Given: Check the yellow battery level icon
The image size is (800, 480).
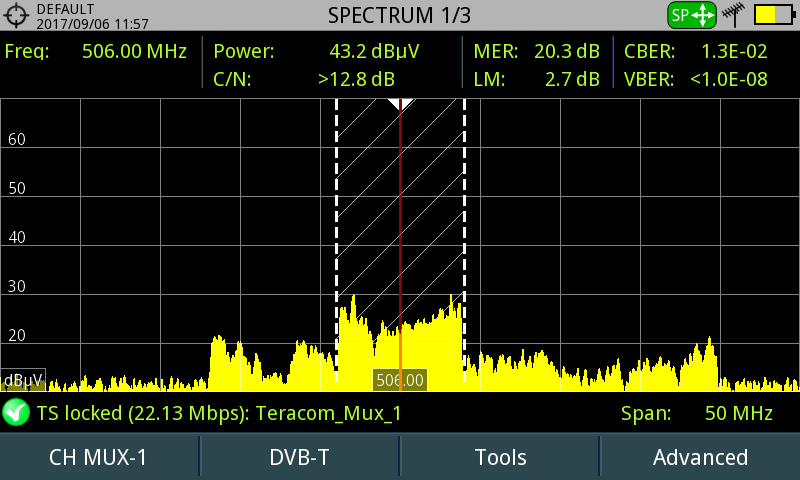Looking at the screenshot, I should pyautogui.click(x=774, y=15).
